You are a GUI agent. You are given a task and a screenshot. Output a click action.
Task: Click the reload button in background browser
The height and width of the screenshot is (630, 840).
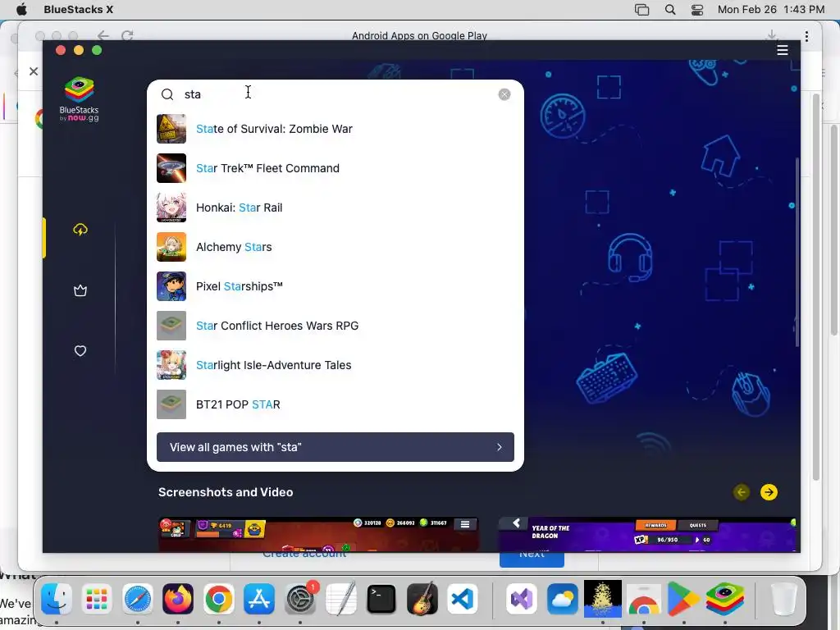click(x=127, y=35)
